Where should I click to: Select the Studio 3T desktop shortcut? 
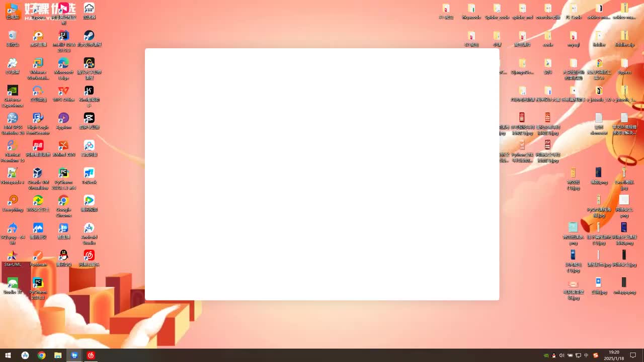click(x=13, y=286)
